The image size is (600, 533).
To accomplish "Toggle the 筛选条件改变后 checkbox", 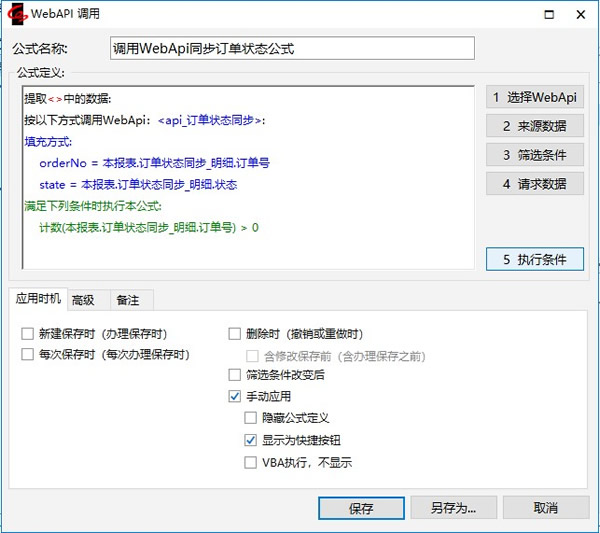I will (235, 376).
